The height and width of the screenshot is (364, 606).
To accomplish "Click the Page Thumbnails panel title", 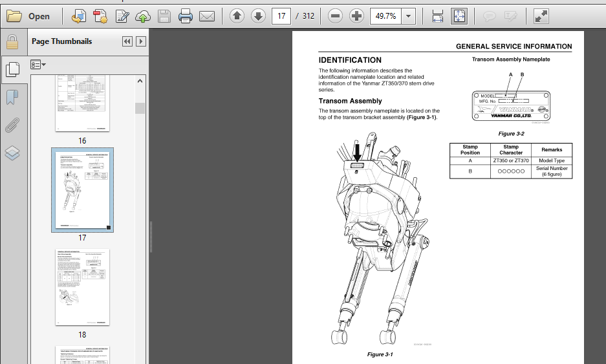I will pos(62,41).
